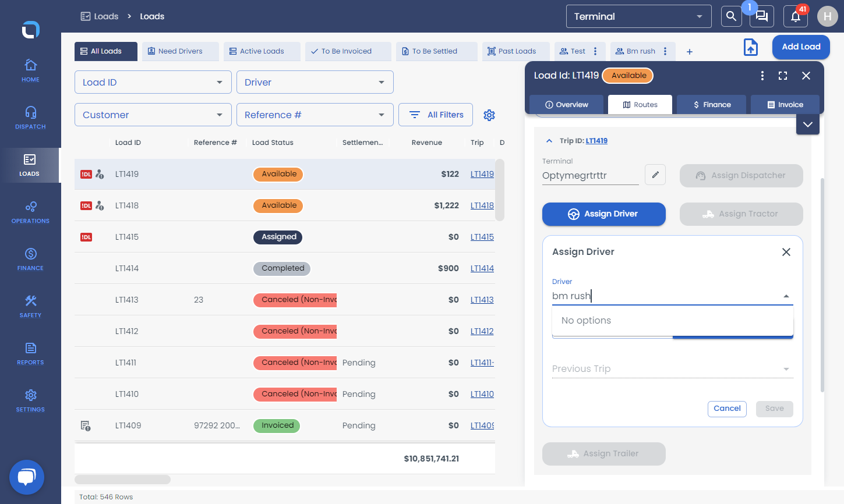Viewport: 844px width, 504px height.
Task: Click the upload file icon
Action: coord(751,47)
